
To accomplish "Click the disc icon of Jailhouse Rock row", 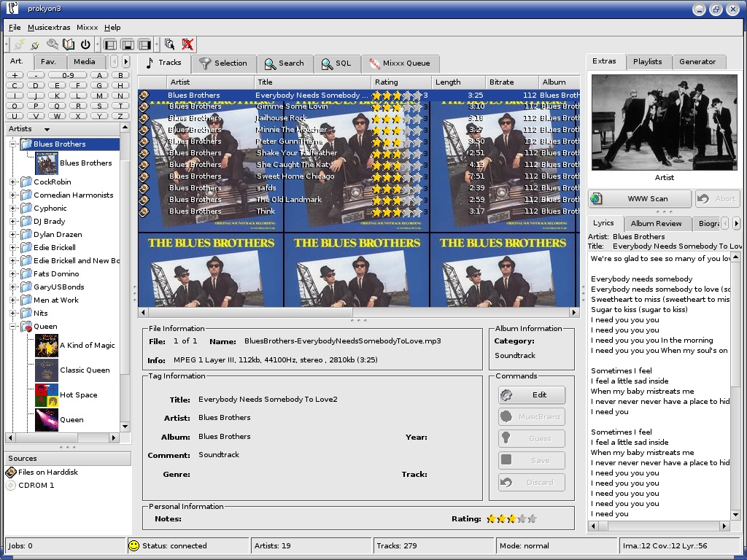I will point(144,118).
